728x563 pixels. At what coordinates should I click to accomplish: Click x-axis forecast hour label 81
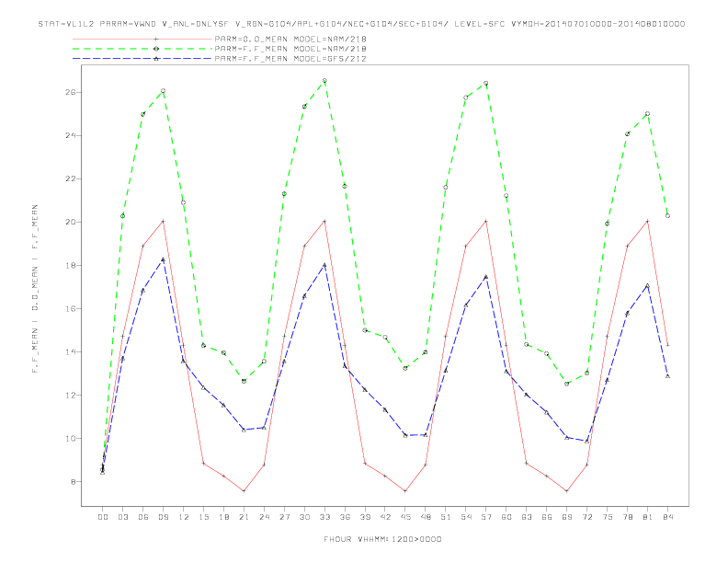point(648,517)
